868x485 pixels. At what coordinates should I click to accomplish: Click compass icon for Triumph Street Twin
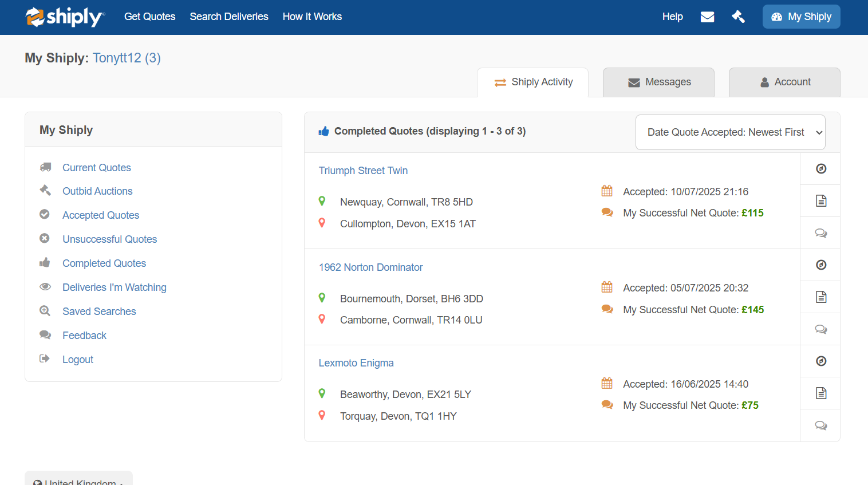tap(820, 168)
